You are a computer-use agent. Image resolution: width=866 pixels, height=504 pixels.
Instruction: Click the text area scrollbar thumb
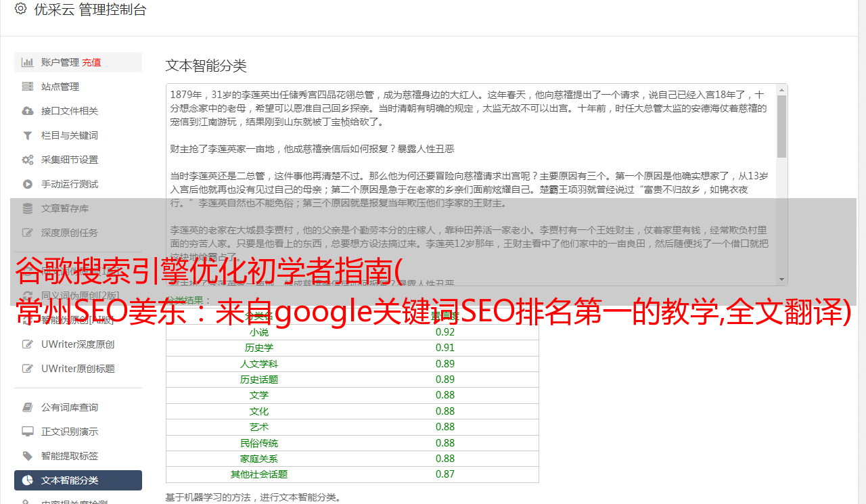click(781, 127)
